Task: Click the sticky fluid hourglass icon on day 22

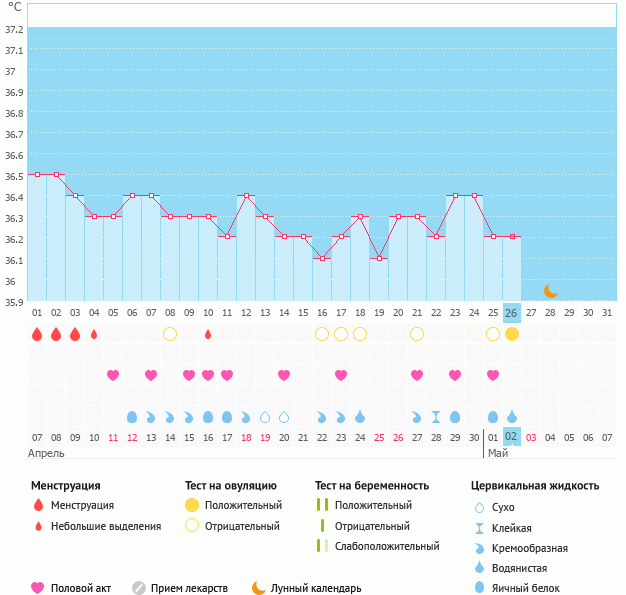Action: click(436, 416)
